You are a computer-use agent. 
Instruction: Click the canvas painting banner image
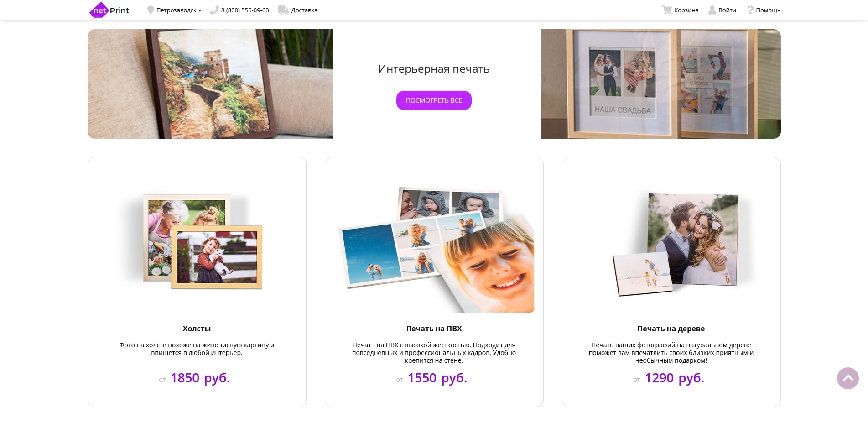pos(210,84)
